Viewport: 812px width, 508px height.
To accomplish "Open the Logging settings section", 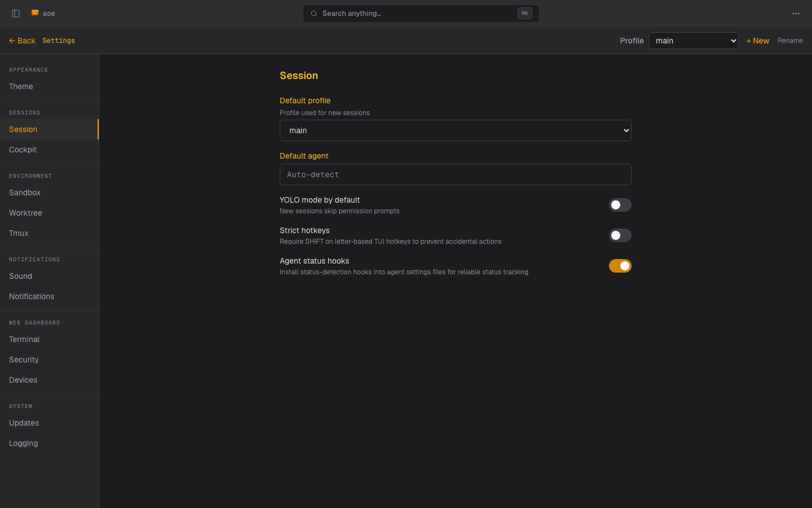I will tap(49, 443).
